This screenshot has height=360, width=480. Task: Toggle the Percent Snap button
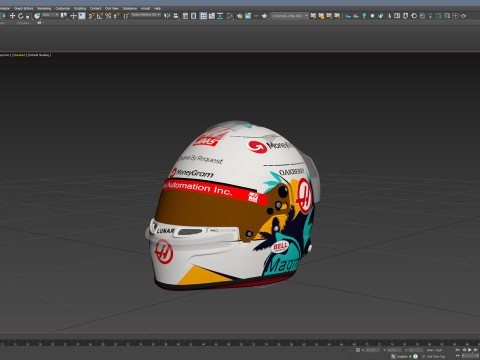tap(108, 16)
